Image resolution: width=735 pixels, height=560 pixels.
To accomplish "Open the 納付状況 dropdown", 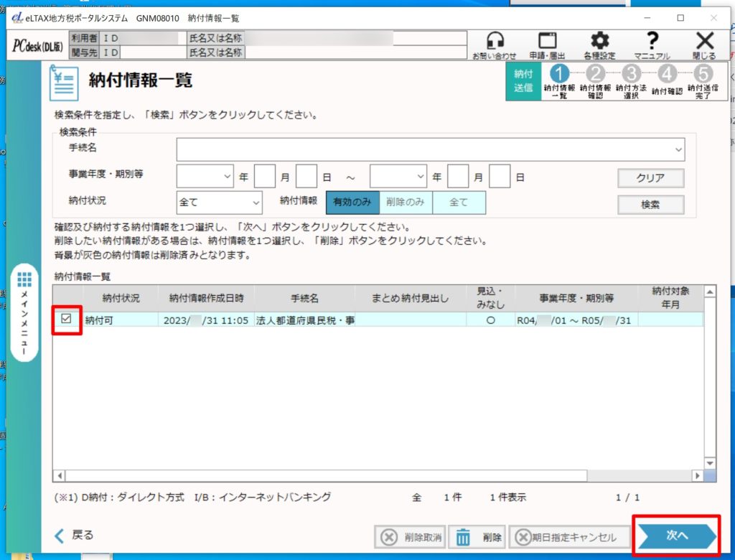I will [x=256, y=202].
